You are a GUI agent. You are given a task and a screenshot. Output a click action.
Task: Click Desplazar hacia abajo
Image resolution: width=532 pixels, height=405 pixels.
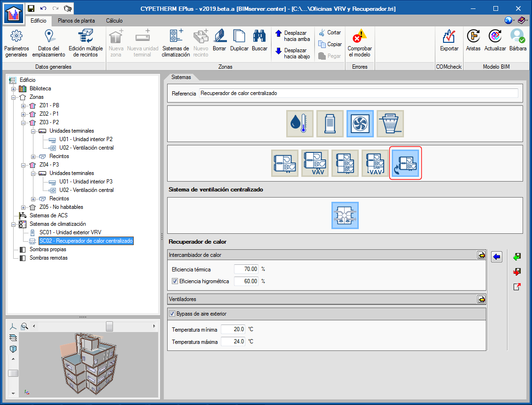(x=293, y=53)
